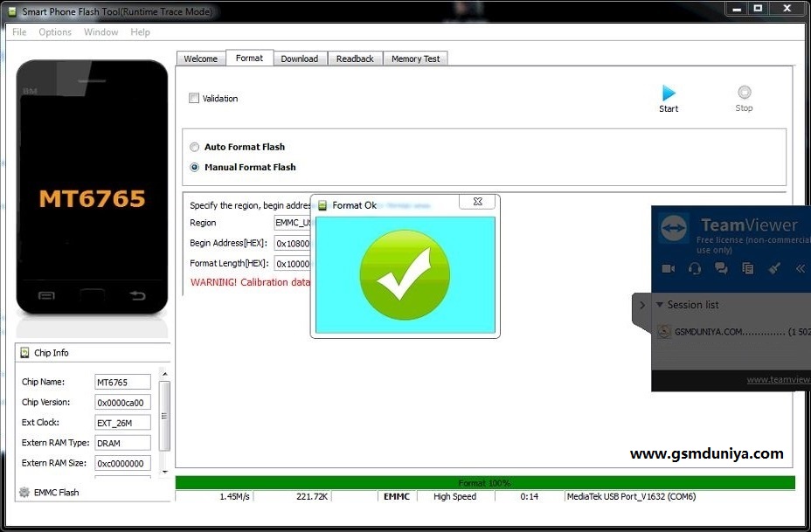Collapse the TeamViewer toolbar with double-chevron icon
The width and height of the screenshot is (811, 532).
click(801, 268)
